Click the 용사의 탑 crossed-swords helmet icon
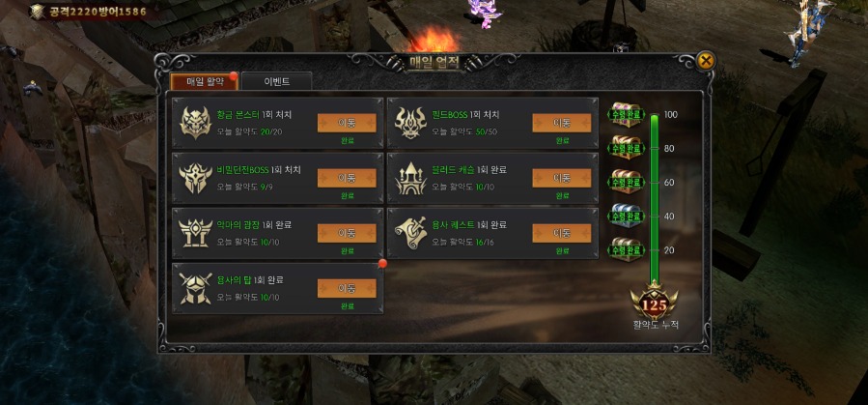 [195, 288]
